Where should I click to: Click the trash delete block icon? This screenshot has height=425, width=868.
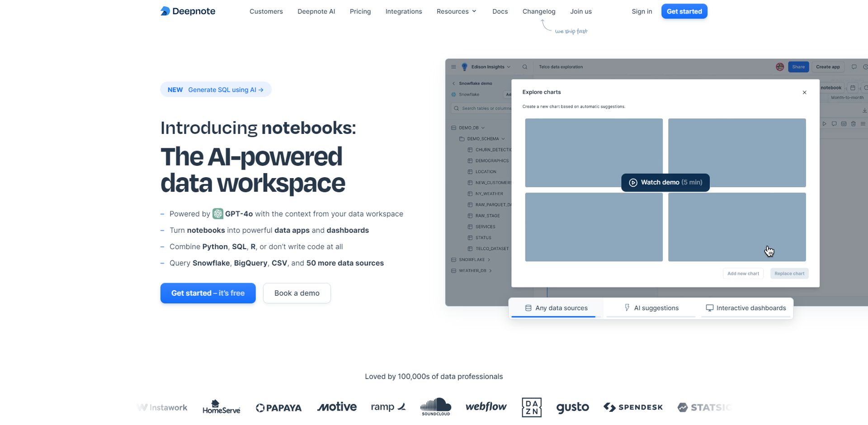(x=854, y=124)
